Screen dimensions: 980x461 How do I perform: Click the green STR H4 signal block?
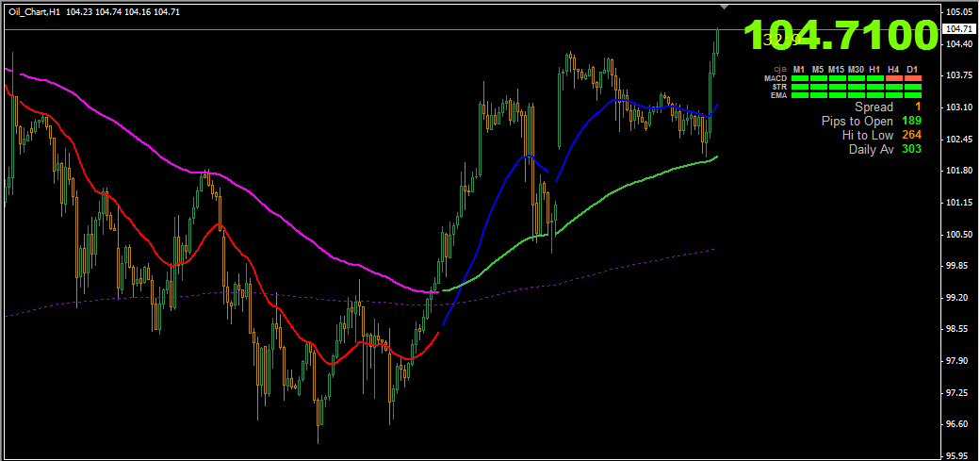(893, 87)
